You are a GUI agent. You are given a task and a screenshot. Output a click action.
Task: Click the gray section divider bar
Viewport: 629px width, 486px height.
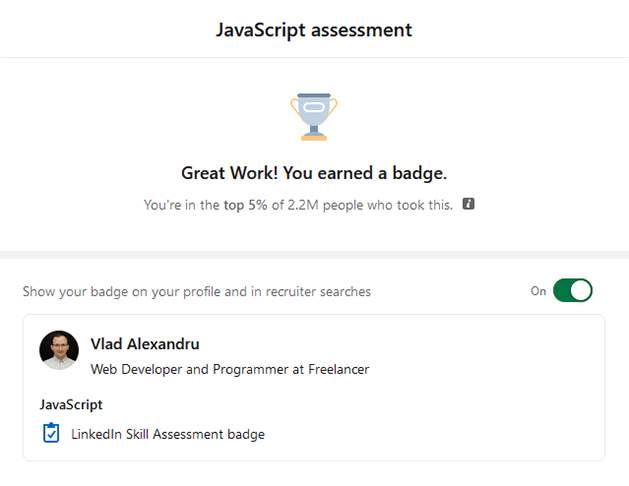314,255
